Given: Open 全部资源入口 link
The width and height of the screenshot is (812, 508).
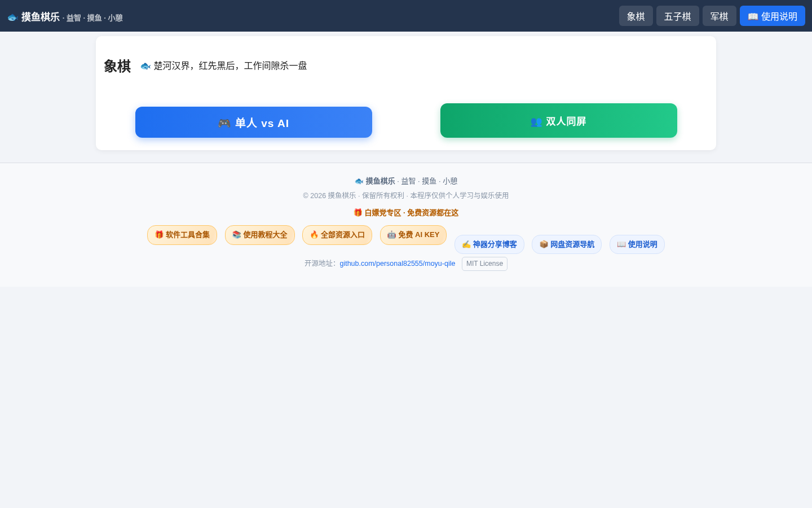Looking at the screenshot, I should coord(337,235).
